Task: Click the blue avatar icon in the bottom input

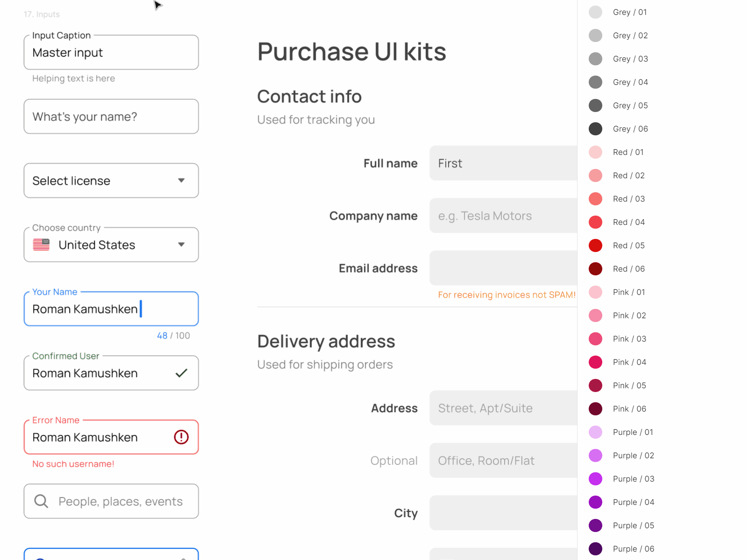Action: click(x=40, y=558)
